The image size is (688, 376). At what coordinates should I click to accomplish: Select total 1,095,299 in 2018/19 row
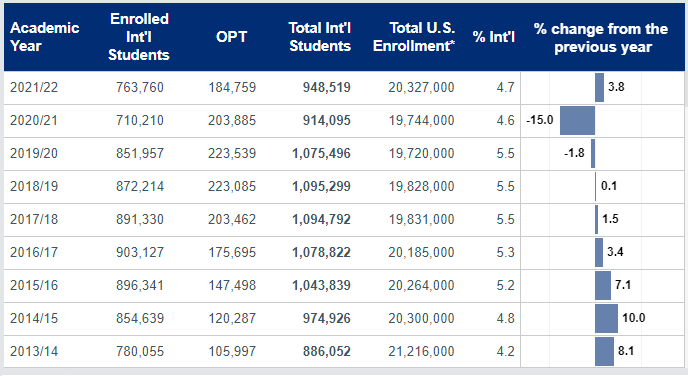pos(322,186)
